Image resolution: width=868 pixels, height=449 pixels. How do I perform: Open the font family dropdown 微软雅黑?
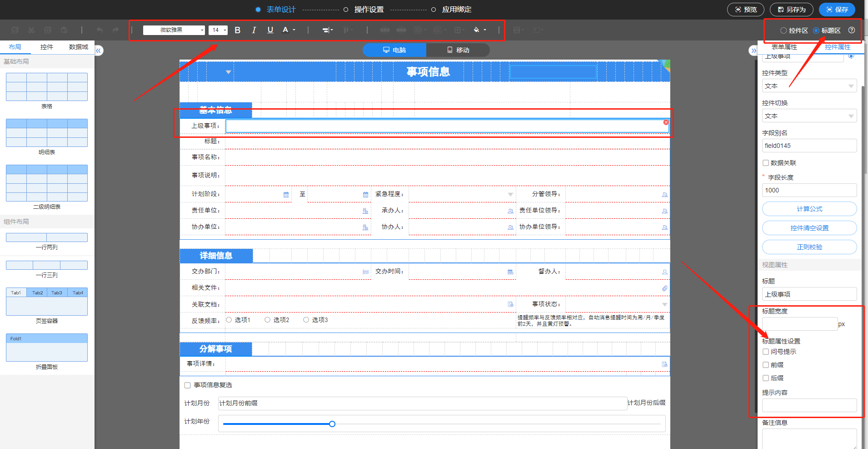(174, 30)
